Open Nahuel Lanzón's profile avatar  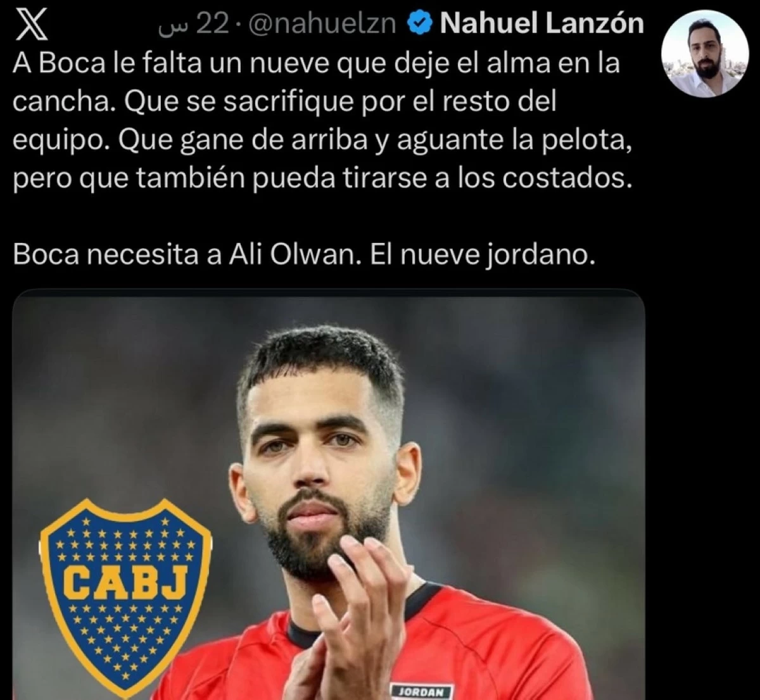704,54
